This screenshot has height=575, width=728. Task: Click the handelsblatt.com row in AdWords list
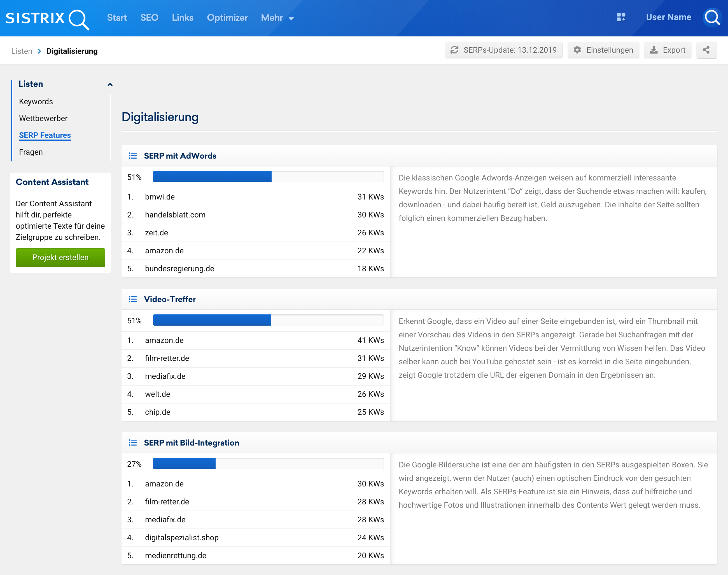[255, 215]
